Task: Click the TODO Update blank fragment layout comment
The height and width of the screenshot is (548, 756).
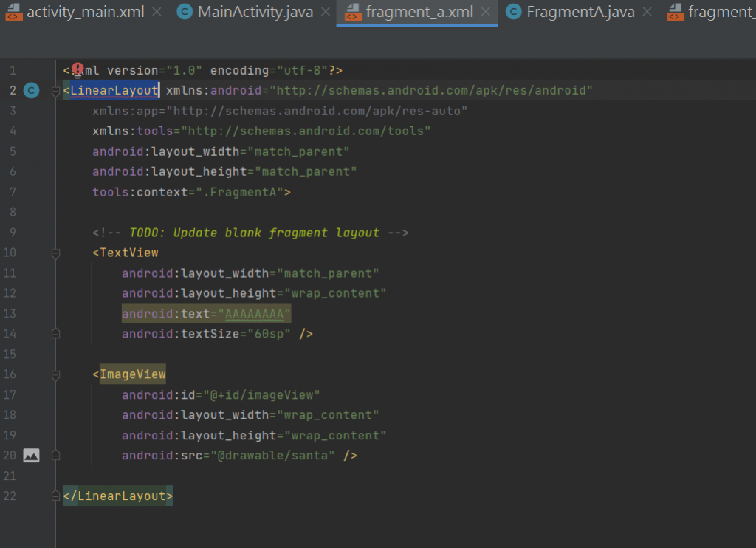Action: [x=250, y=233]
